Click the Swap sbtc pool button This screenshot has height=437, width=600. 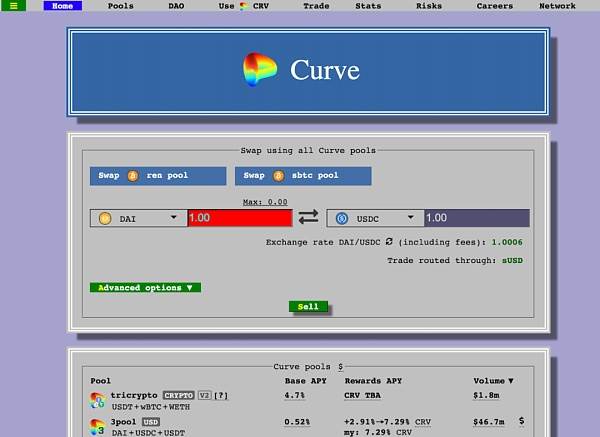tap(303, 176)
